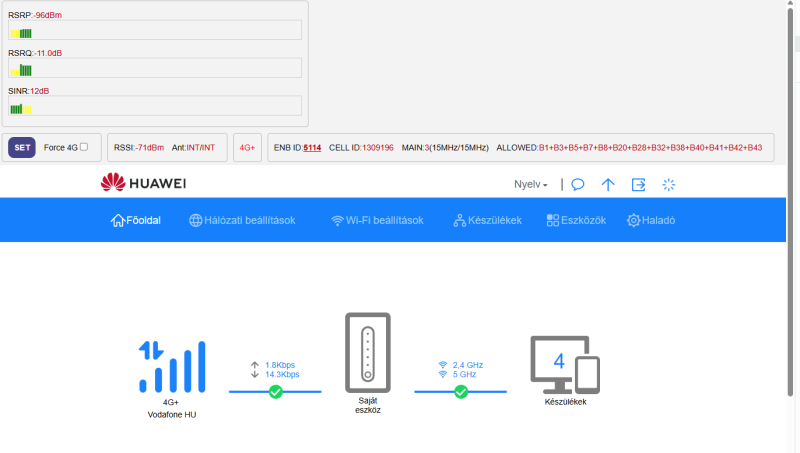Click the Saját eszköz router icon

[x=368, y=353]
